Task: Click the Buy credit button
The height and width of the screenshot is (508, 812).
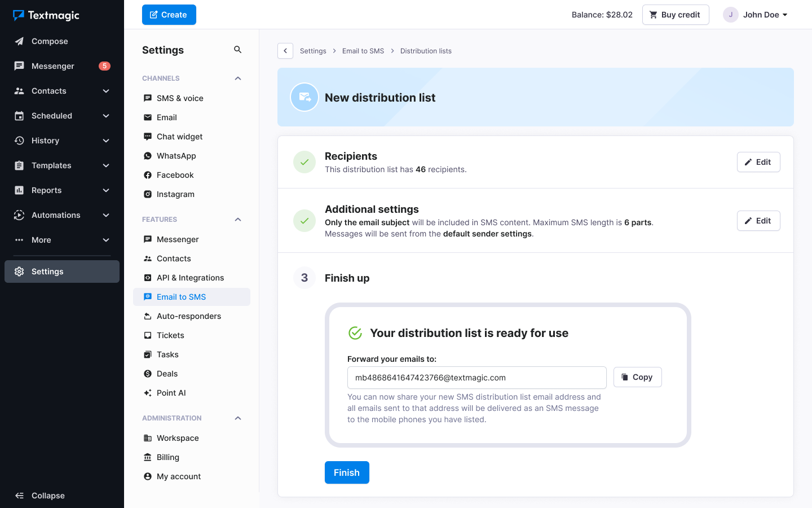Action: click(676, 15)
